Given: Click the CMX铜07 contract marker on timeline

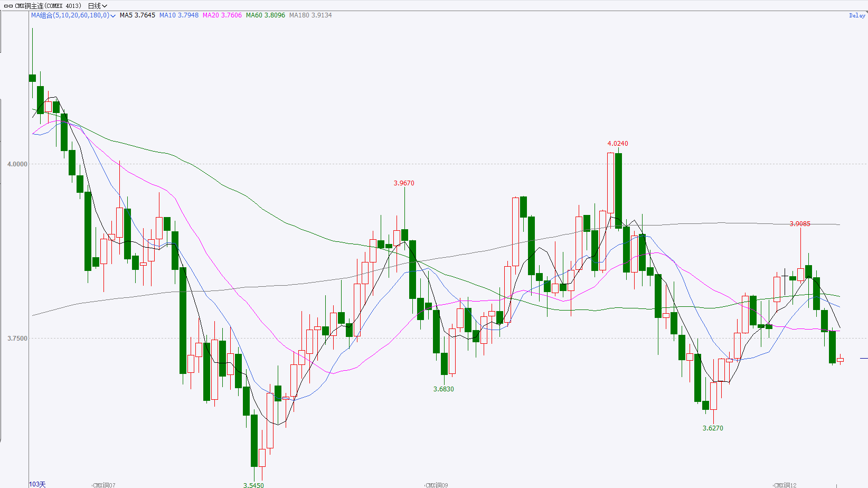Looking at the screenshot, I should tap(104, 485).
